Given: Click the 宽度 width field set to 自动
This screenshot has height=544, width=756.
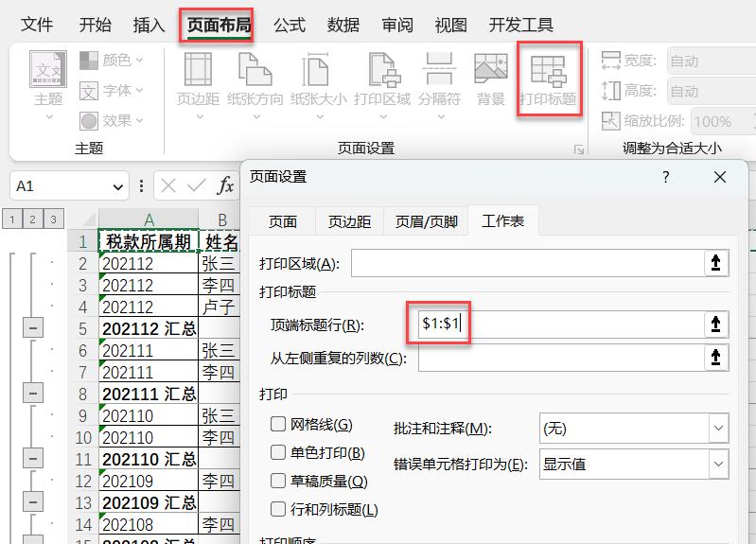Looking at the screenshot, I should pos(712,61).
